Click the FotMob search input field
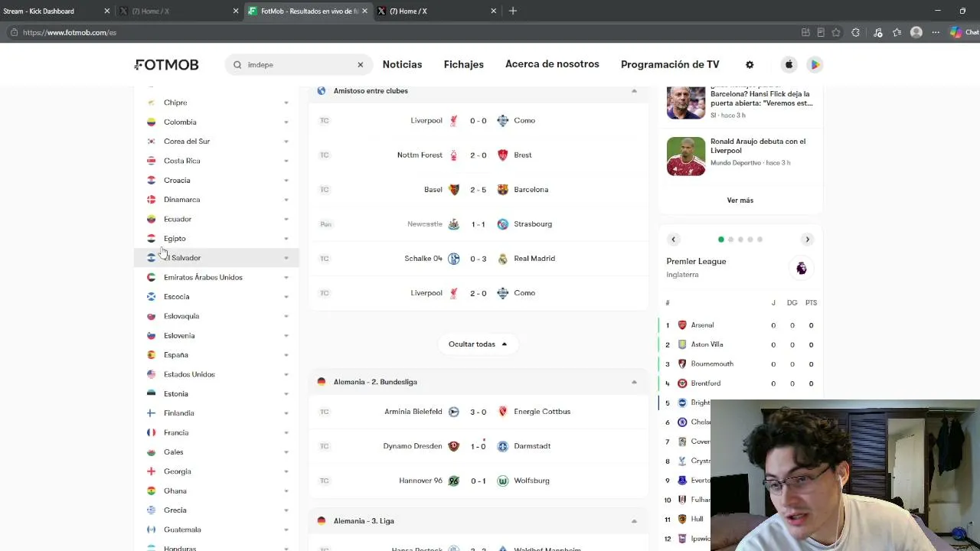 tap(299, 65)
